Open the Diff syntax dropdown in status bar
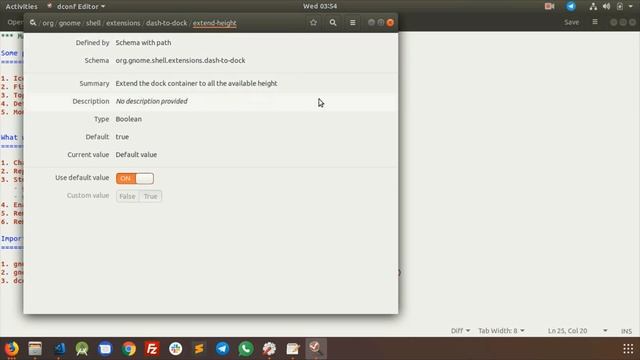Screen dimensions: 640x360 pos(460,331)
